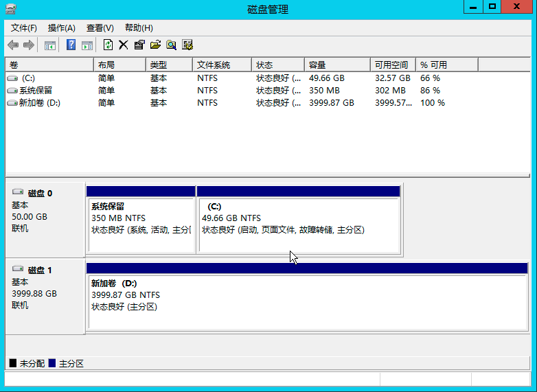Viewport: 537px width, 392px height.
Task: Click the 3999.88 GB size of 磁盘 1
Action: (34, 294)
